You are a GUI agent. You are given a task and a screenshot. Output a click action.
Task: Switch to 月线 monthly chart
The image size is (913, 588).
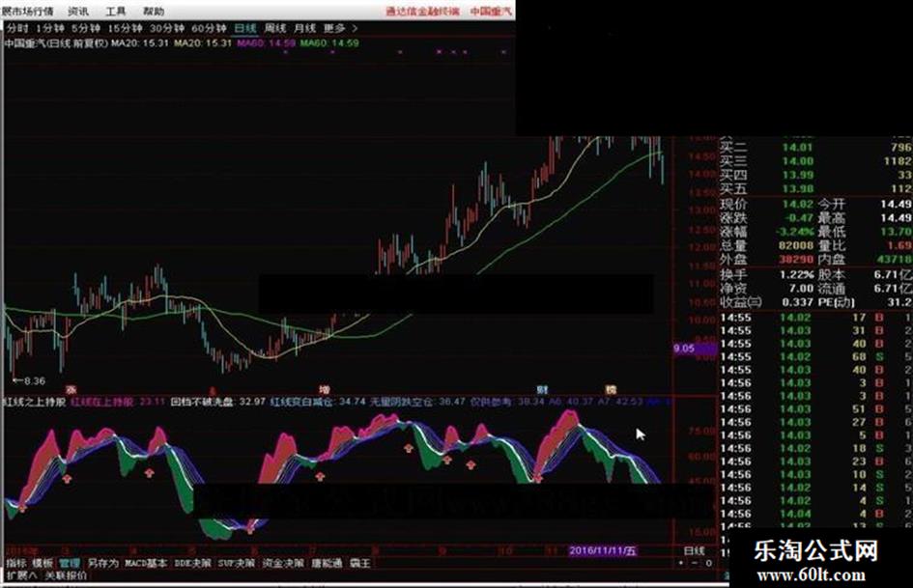coord(304,28)
